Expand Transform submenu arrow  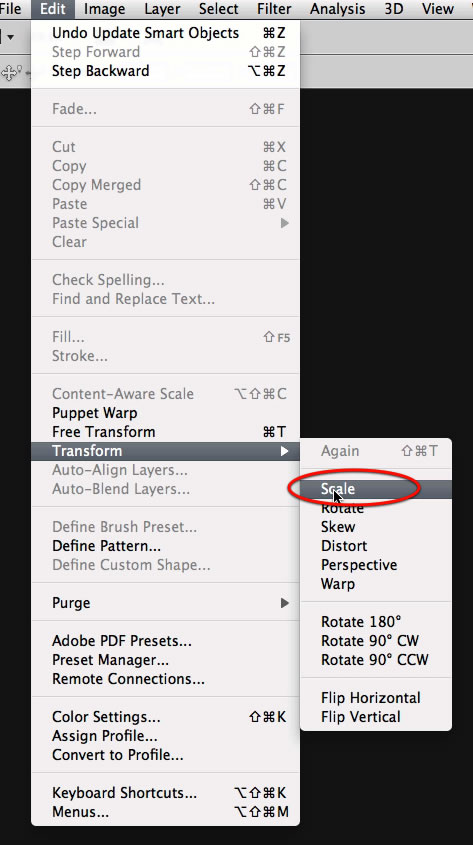click(x=284, y=451)
